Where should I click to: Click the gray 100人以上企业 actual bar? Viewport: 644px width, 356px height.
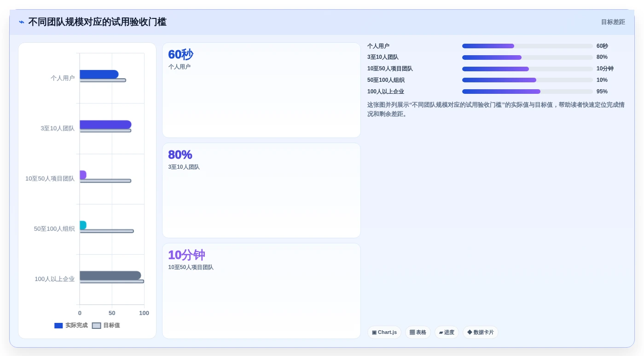click(110, 276)
